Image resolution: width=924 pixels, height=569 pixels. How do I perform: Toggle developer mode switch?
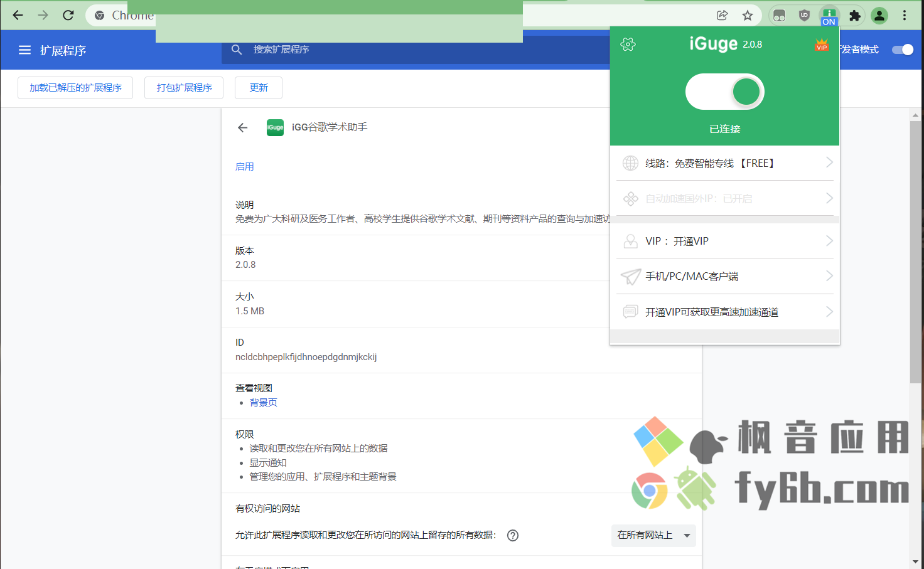point(903,50)
